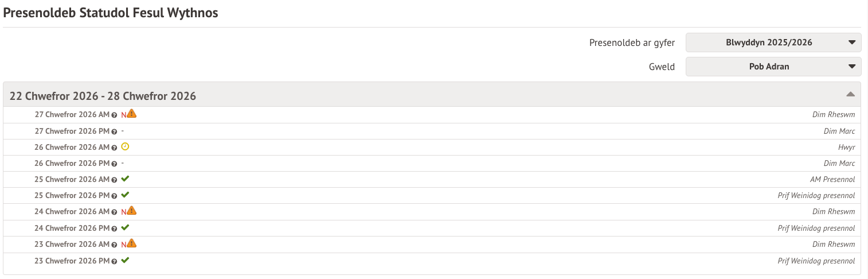Click the help icon beside 27 Chwefror 2026 AM
868x279 pixels.
(115, 115)
